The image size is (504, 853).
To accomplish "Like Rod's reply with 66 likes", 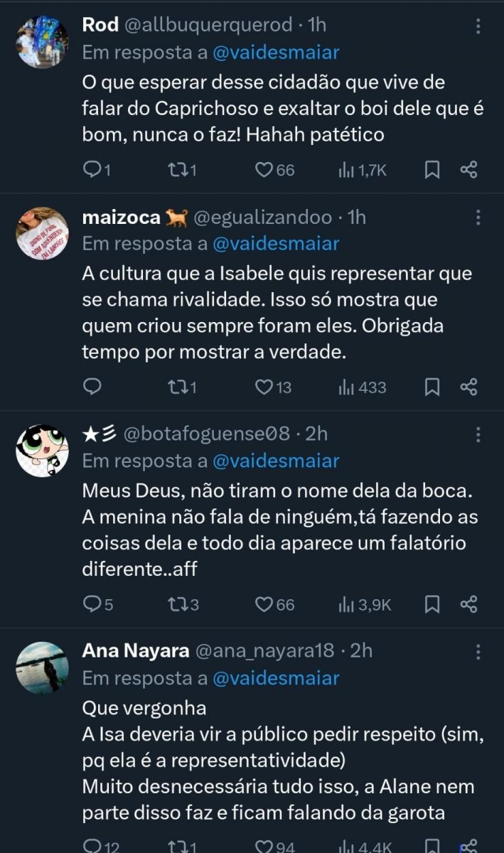I will (264, 170).
